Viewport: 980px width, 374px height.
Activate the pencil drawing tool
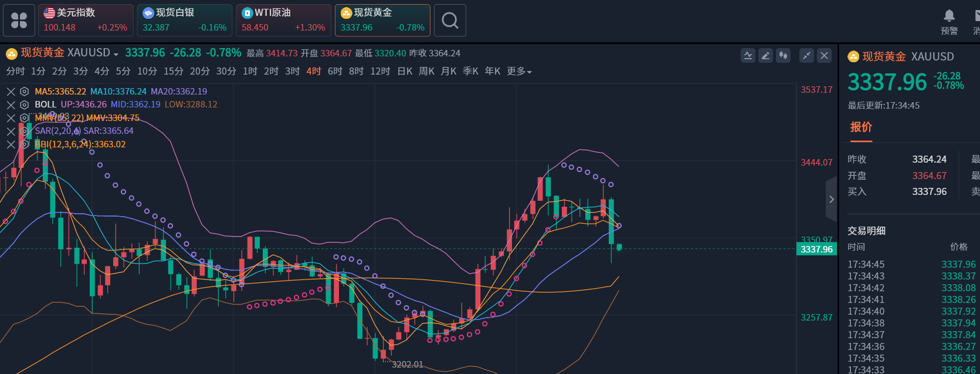(765, 55)
